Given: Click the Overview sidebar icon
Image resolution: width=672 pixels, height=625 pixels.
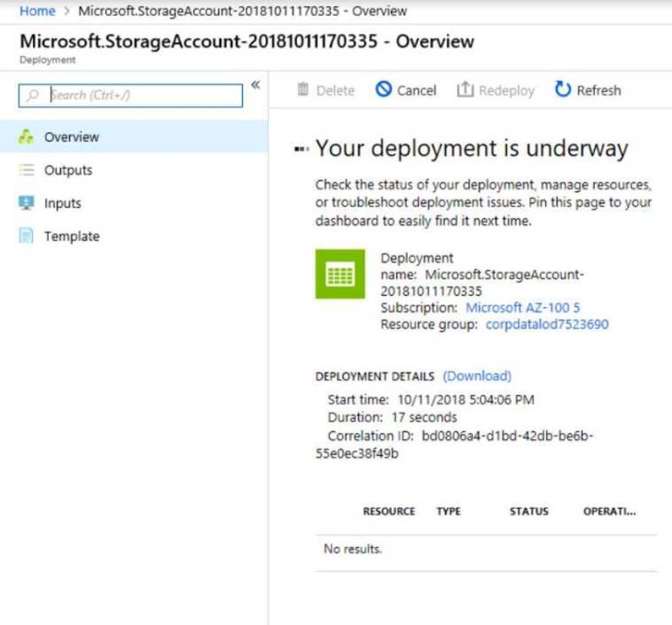Looking at the screenshot, I should 26,137.
